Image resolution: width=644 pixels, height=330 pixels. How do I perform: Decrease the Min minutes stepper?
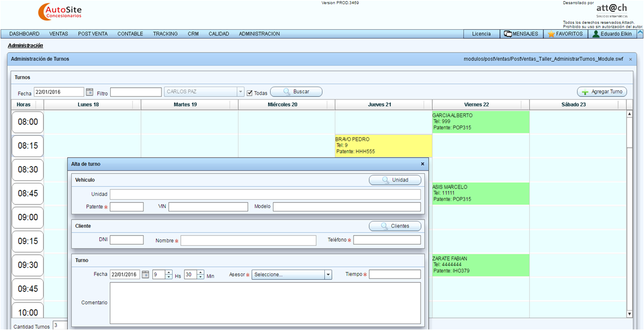pos(201,277)
